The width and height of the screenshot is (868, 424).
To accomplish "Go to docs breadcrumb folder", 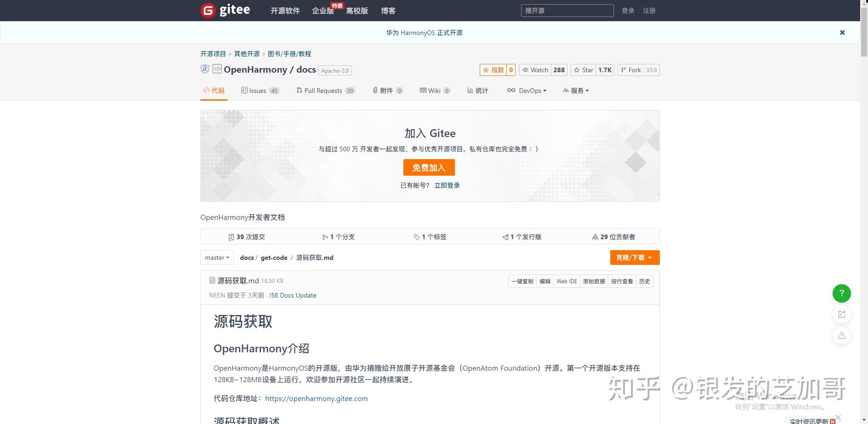I will 247,258.
